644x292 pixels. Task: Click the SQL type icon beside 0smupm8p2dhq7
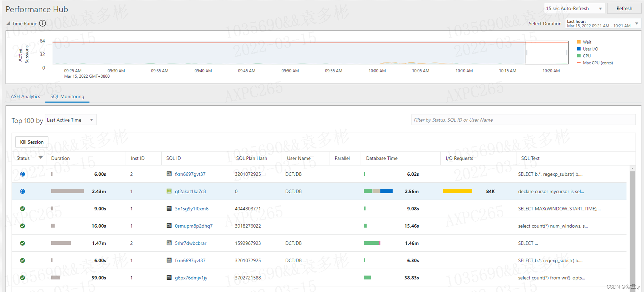click(x=169, y=226)
